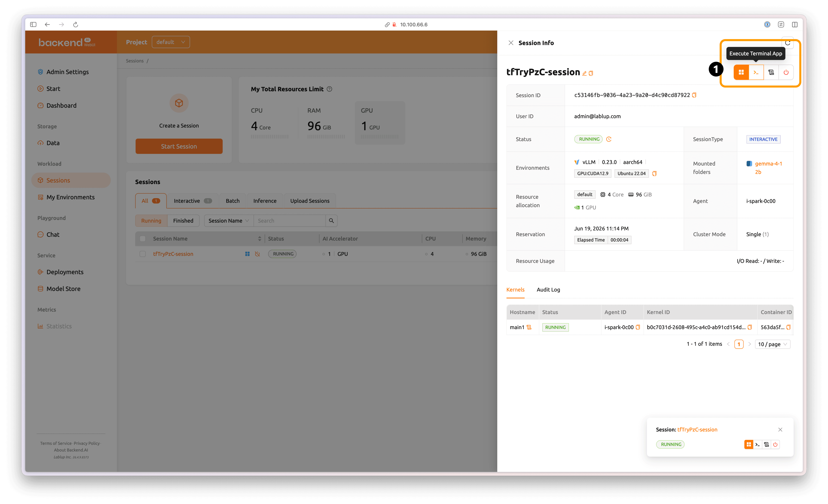This screenshot has width=828, height=504.
Task: Open help icon next to My Total Resources Limit
Action: pyautogui.click(x=330, y=89)
